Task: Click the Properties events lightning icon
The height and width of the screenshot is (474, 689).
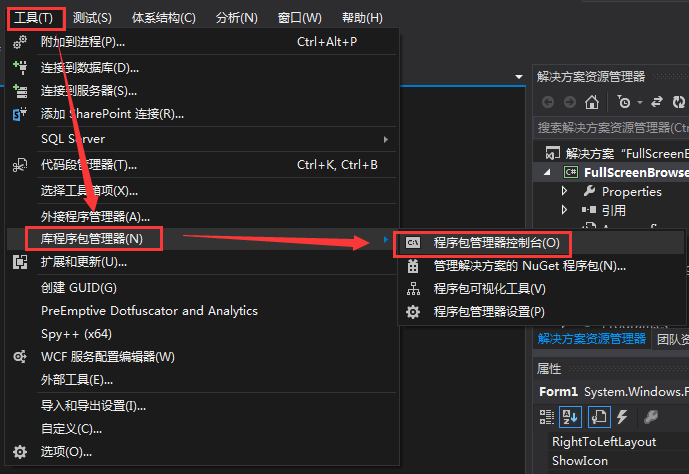Action: tap(622, 417)
